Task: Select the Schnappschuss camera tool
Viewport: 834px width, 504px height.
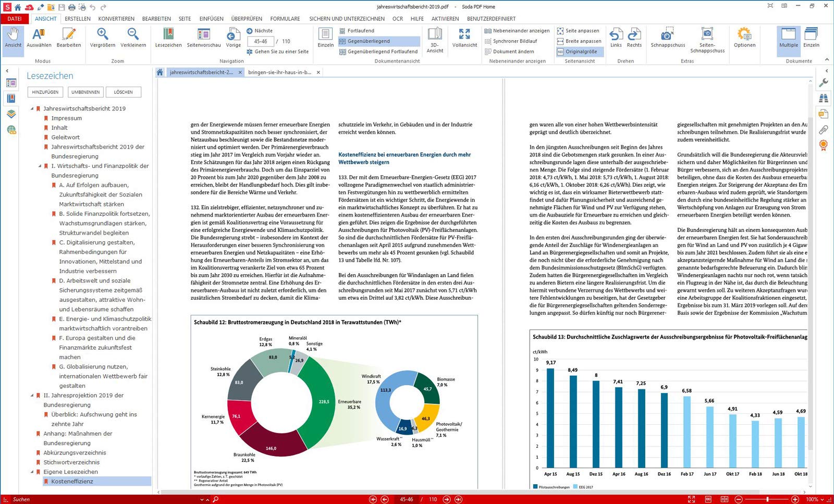Action: [x=668, y=38]
